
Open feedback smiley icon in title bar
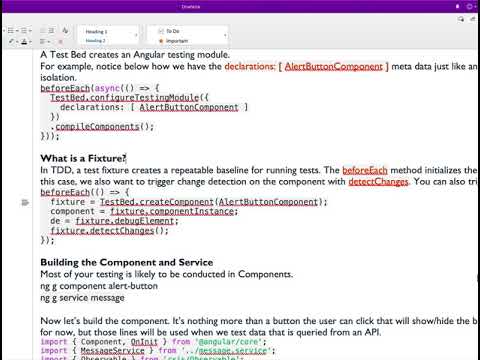[x=470, y=6]
